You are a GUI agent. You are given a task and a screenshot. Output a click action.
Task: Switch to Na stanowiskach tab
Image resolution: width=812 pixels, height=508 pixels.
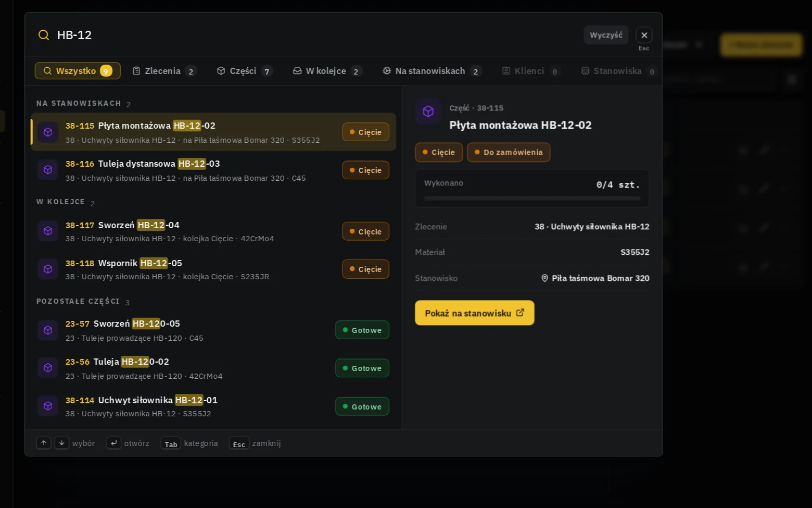(432, 71)
